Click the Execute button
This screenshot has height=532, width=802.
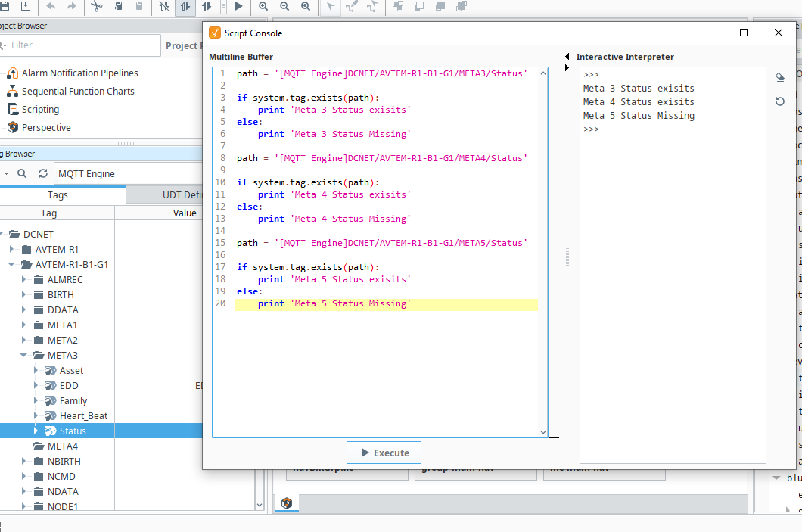384,453
